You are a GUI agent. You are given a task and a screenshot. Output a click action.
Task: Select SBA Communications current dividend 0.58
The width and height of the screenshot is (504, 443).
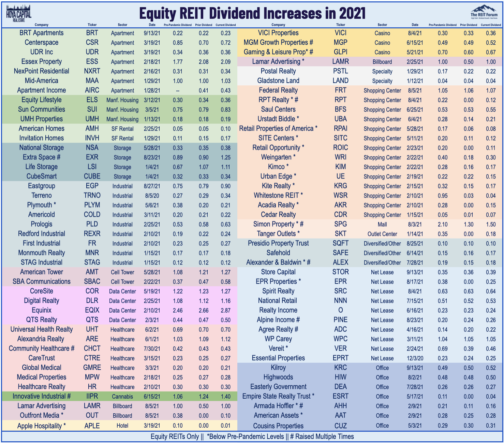[x=225, y=282]
